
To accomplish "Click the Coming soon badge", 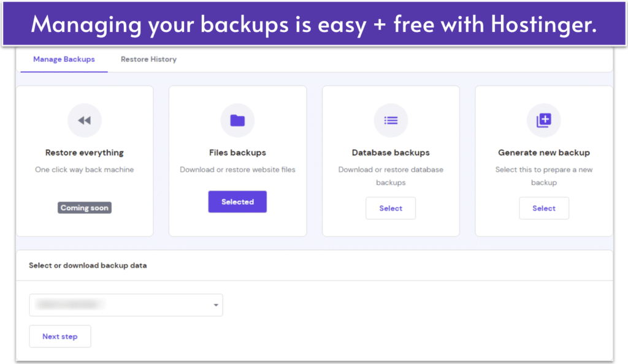I will click(x=84, y=207).
